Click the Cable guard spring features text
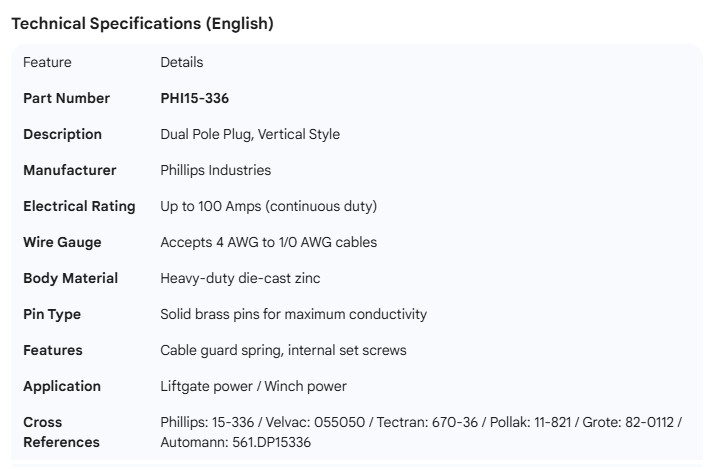The image size is (713, 467). pos(283,350)
